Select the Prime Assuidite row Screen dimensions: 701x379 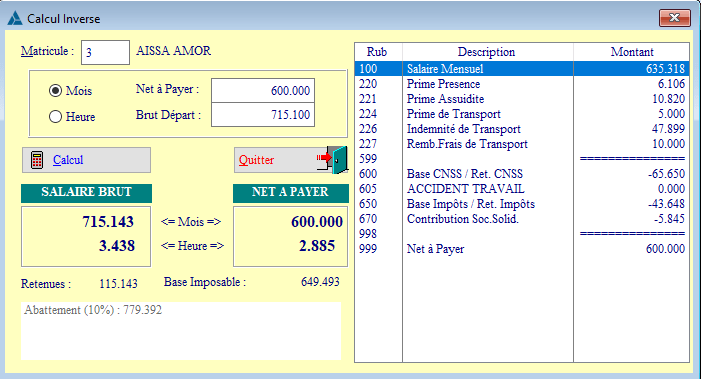(x=522, y=99)
